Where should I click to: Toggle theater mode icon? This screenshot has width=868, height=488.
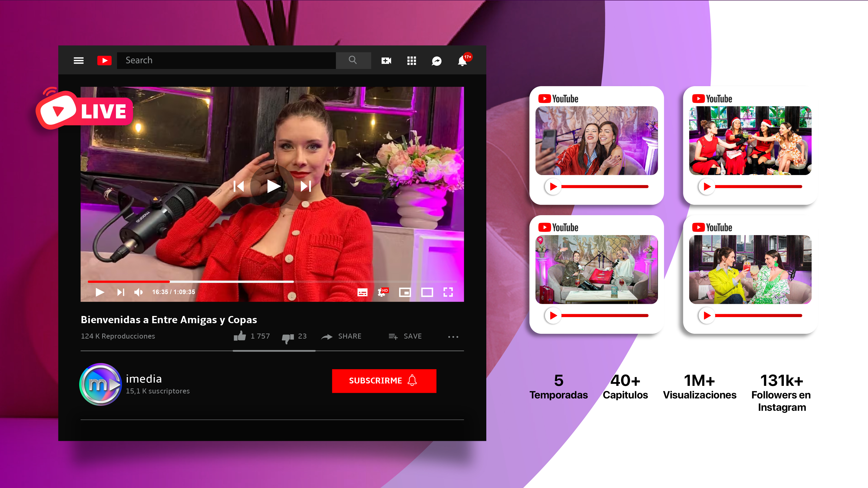[427, 292]
